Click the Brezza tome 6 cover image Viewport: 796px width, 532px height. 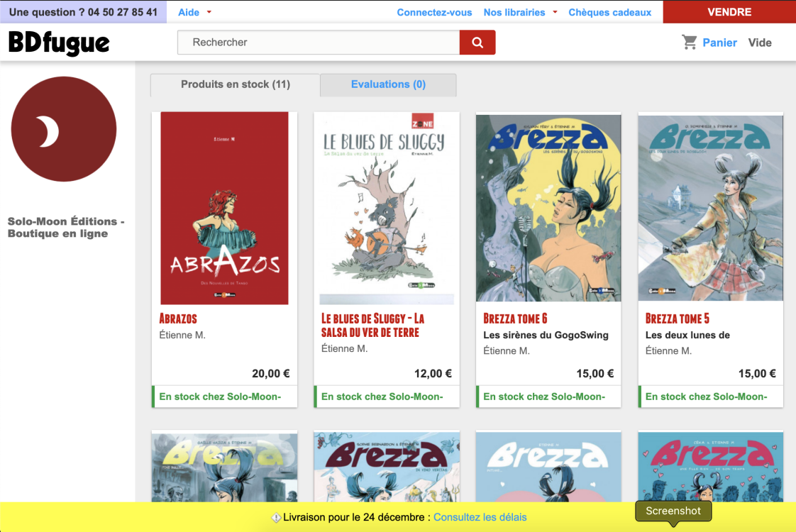pyautogui.click(x=548, y=208)
